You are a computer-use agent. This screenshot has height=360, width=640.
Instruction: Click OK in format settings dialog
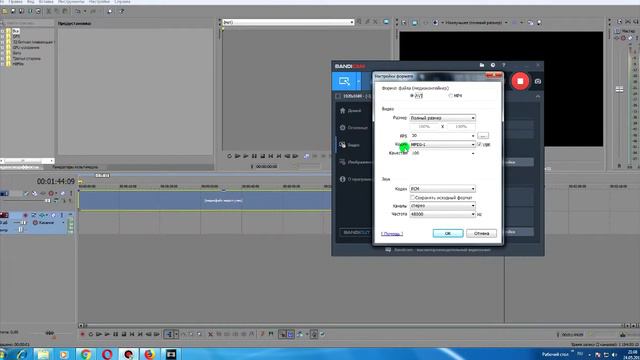[448, 233]
